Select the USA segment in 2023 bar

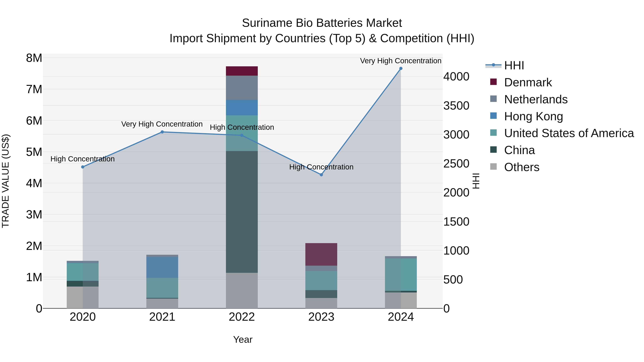click(x=321, y=280)
